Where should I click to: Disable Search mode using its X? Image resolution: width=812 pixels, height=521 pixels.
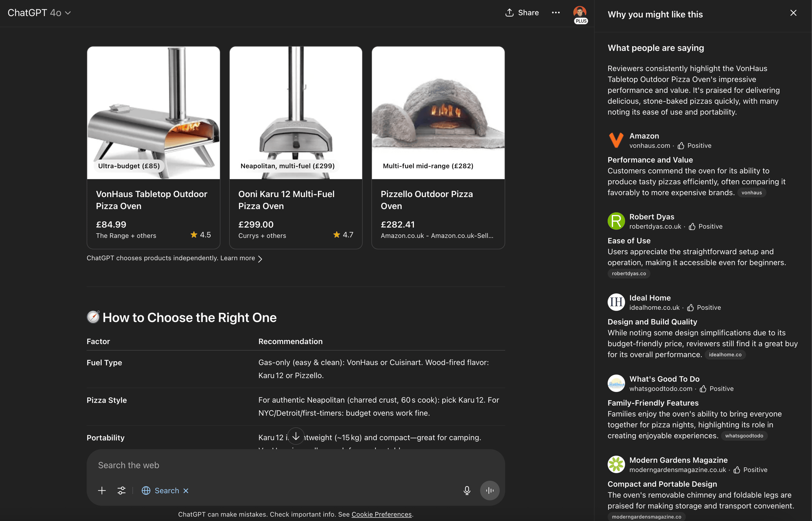point(186,491)
